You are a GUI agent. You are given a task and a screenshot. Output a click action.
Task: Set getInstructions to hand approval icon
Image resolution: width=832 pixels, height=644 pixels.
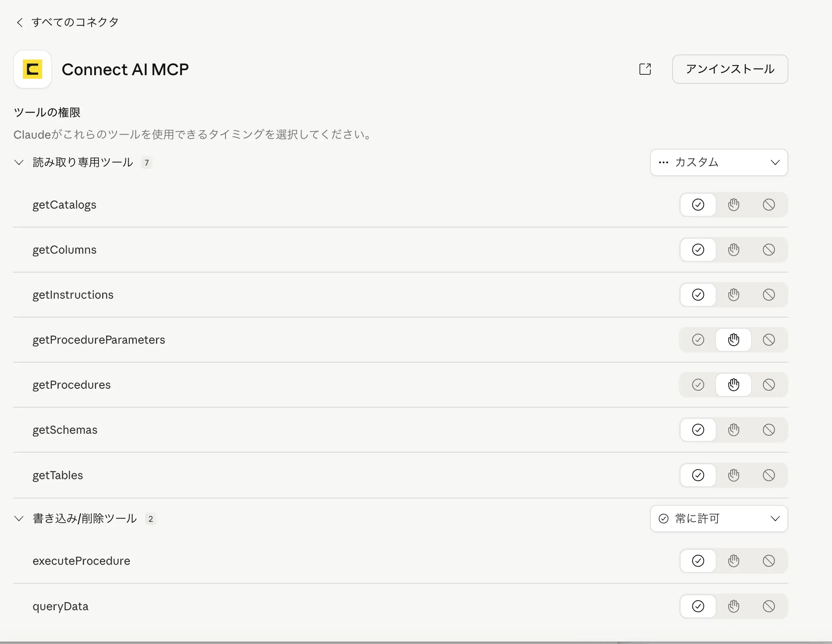734,295
